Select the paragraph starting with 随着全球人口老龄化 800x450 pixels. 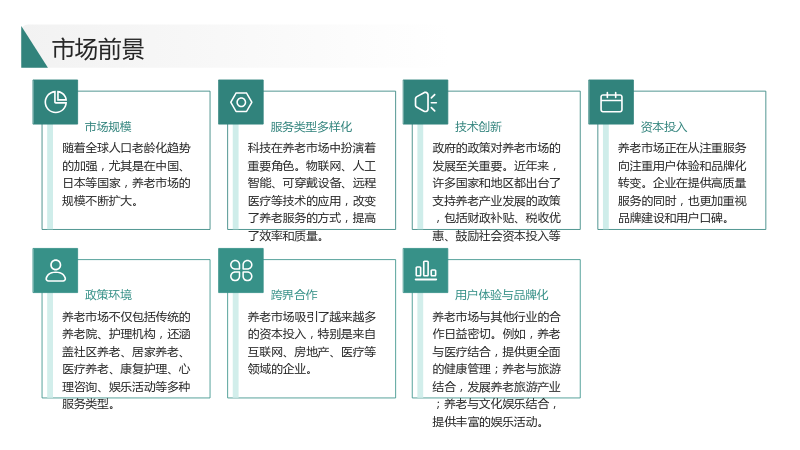[x=126, y=174]
